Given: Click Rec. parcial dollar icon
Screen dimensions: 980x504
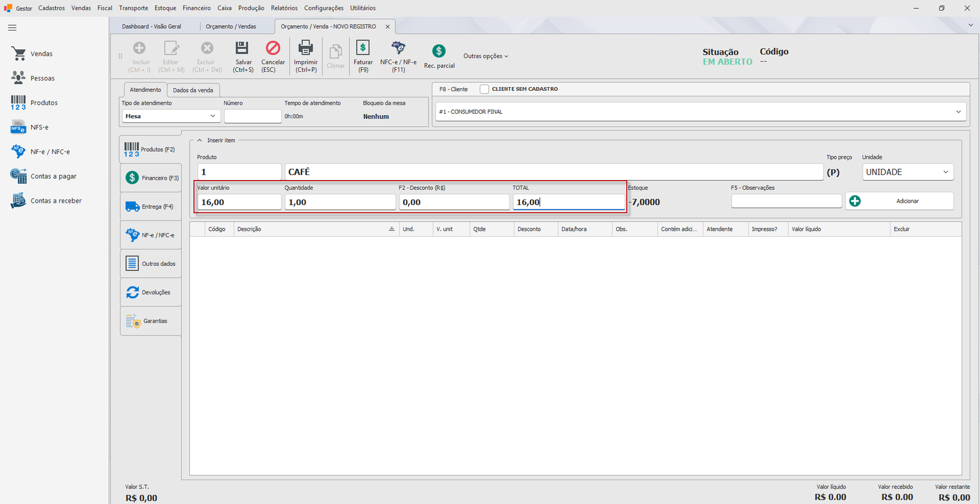Looking at the screenshot, I should point(439,51).
